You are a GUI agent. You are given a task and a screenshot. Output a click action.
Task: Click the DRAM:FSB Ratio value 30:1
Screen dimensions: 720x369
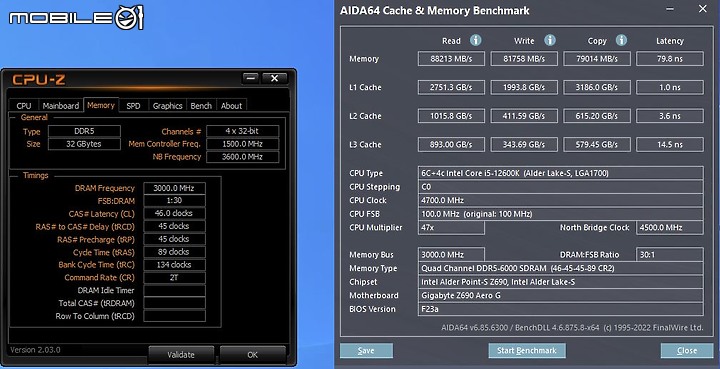coord(670,255)
